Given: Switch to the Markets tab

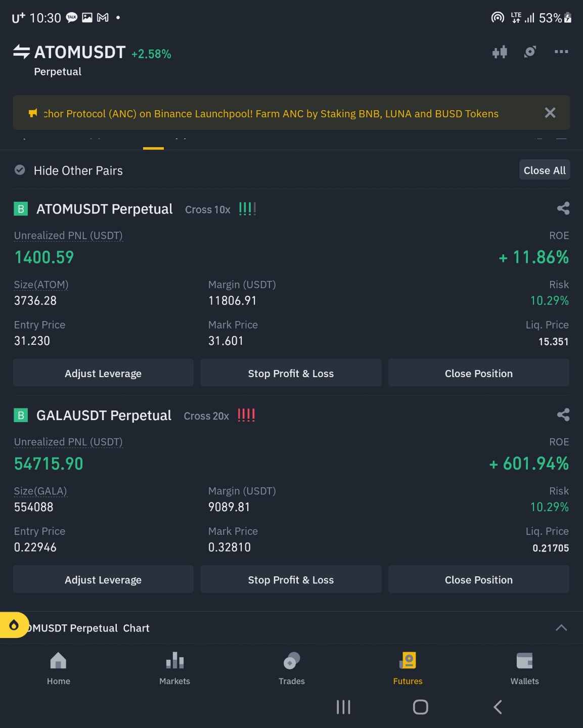Looking at the screenshot, I should pos(175,668).
